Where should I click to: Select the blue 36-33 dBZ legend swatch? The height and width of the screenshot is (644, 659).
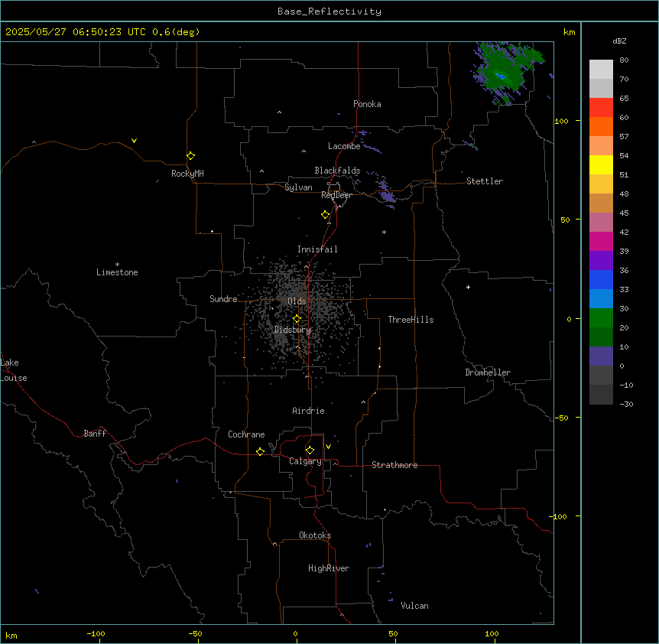pos(601,279)
